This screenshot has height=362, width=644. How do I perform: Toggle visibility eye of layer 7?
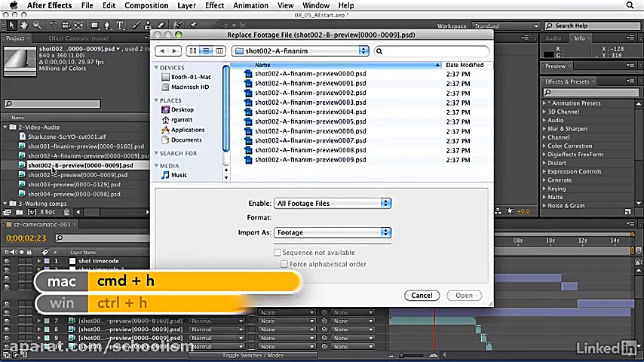pyautogui.click(x=6, y=321)
